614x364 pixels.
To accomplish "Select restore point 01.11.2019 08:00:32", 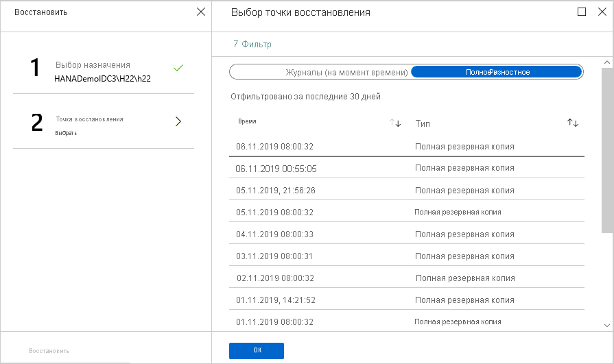I will (x=407, y=321).
